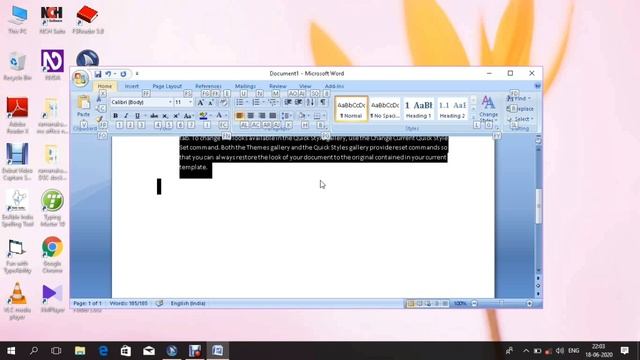The width and height of the screenshot is (640, 360).
Task: Switch to the Insert tab
Action: (131, 86)
